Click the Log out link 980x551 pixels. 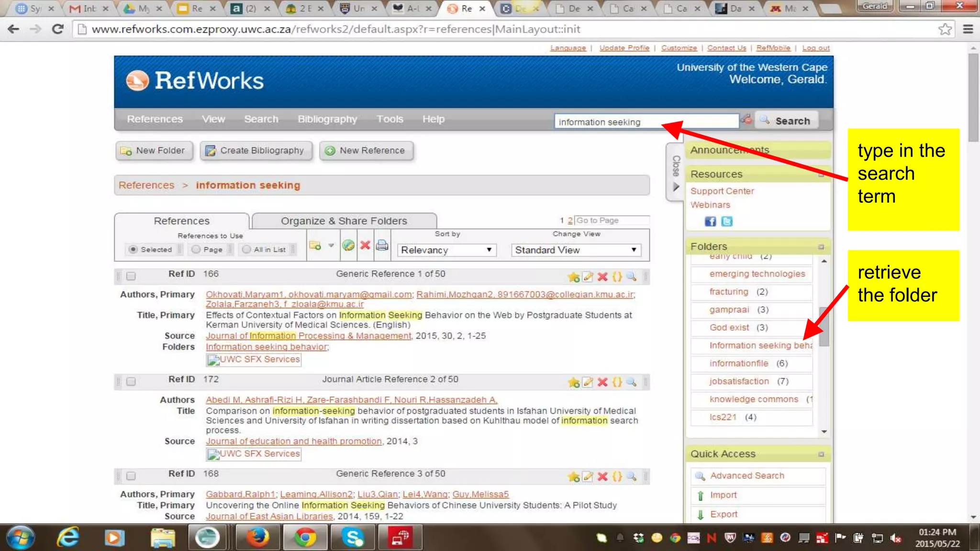click(816, 48)
